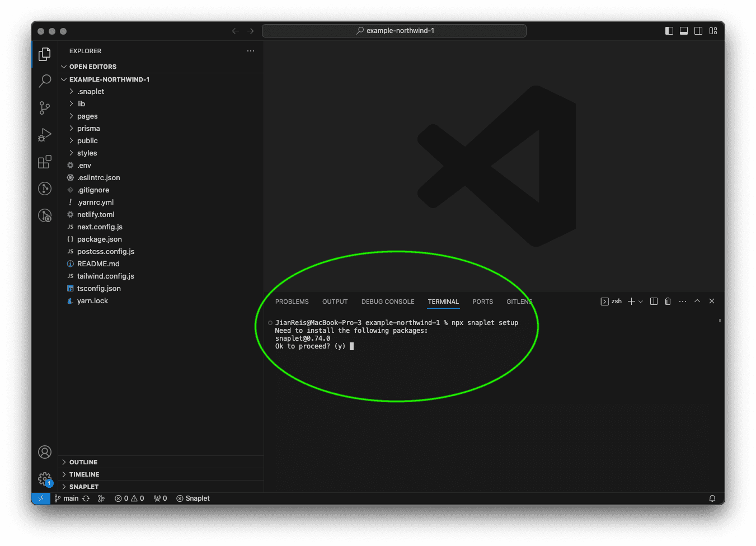Viewport: 756px width, 546px height.
Task: Toggle the bottom panel visibility
Action: [x=684, y=31]
